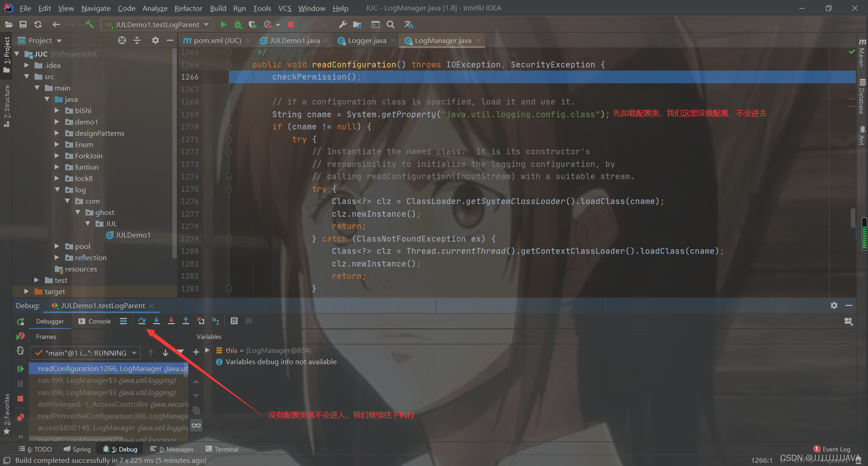Click View Breakpoints icon in debug sidebar
Image resolution: width=868 pixels, height=466 pixels.
20,417
